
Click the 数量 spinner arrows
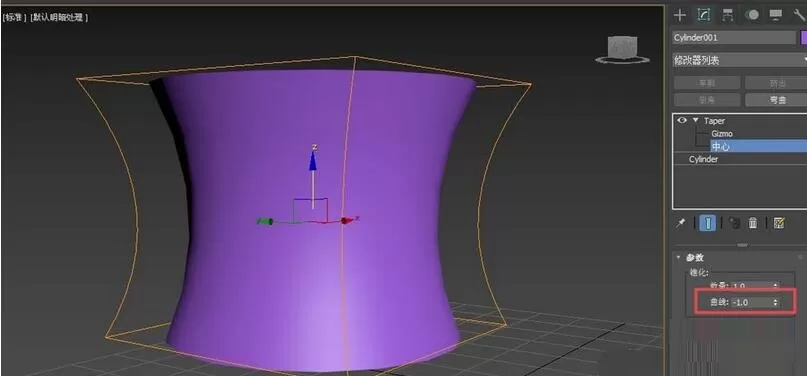coord(776,285)
